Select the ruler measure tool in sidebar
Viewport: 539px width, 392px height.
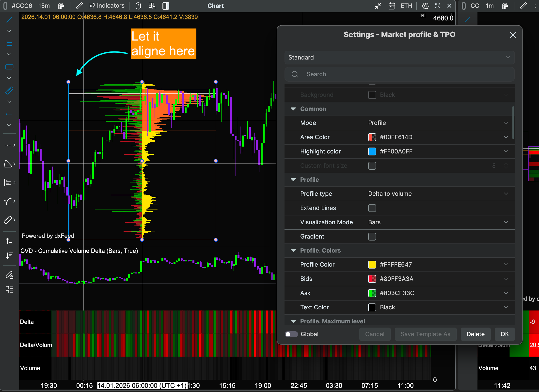(x=9, y=90)
